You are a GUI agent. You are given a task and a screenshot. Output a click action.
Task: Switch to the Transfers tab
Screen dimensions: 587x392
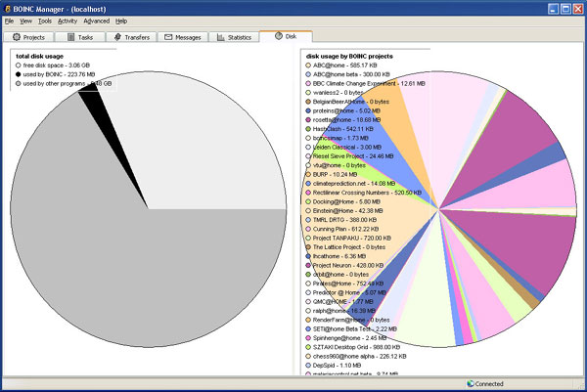(x=132, y=37)
